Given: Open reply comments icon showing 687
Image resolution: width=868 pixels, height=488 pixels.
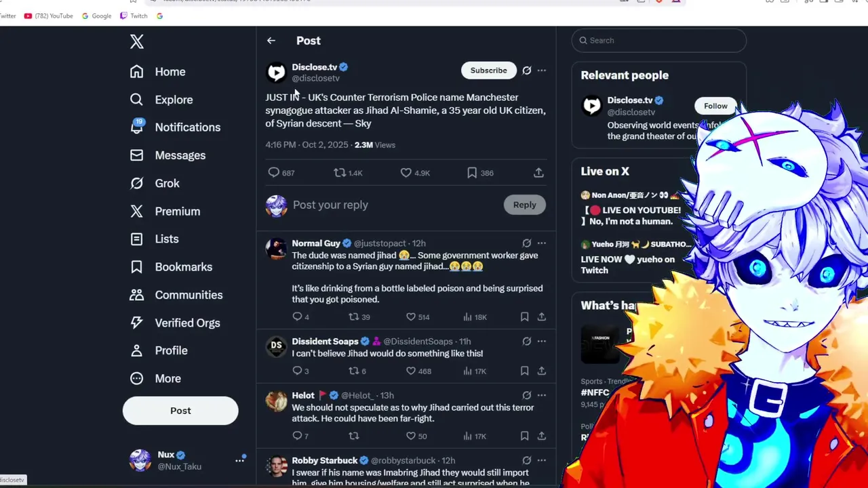Looking at the screenshot, I should tap(274, 173).
